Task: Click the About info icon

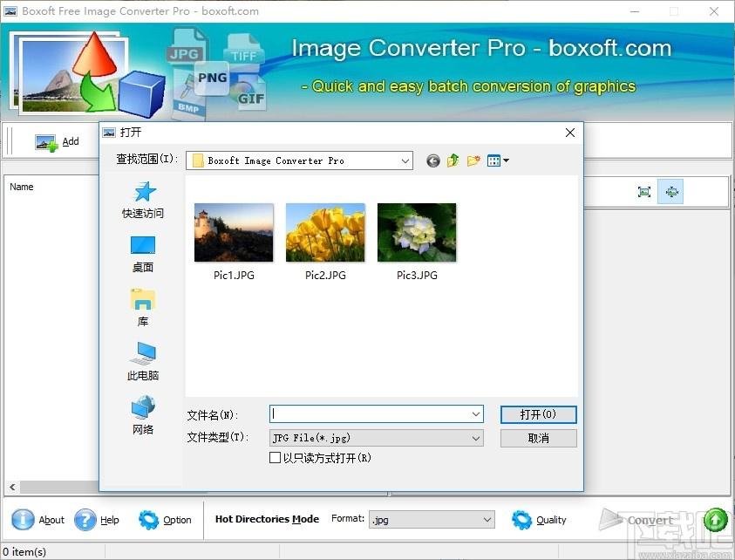Action: click(23, 520)
